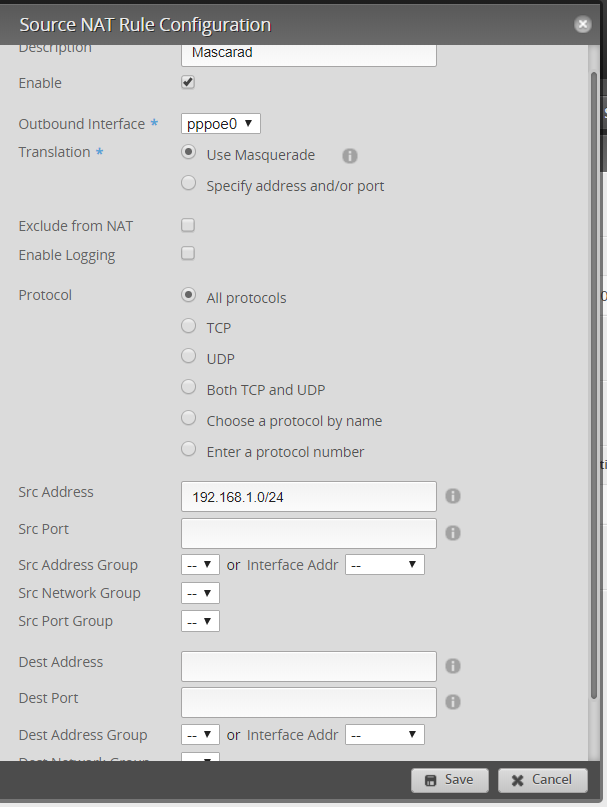Click info icon beside Src Port field
607x807 pixels.
[x=453, y=533]
